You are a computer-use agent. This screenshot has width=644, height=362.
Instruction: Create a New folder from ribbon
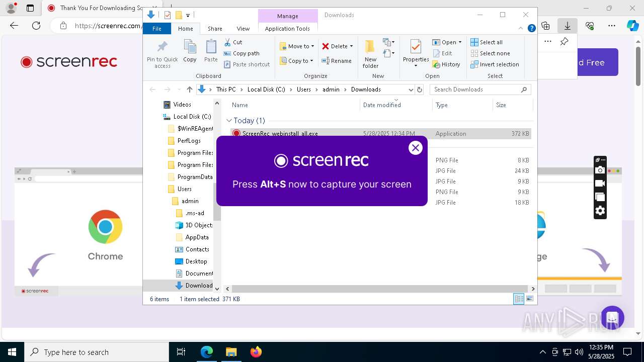370,54
